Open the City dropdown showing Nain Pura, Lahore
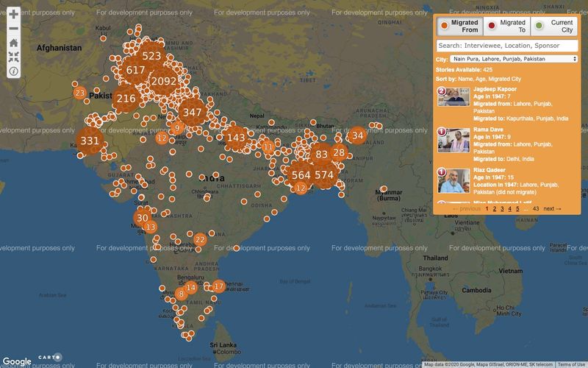This screenshot has width=588, height=368. (514, 59)
